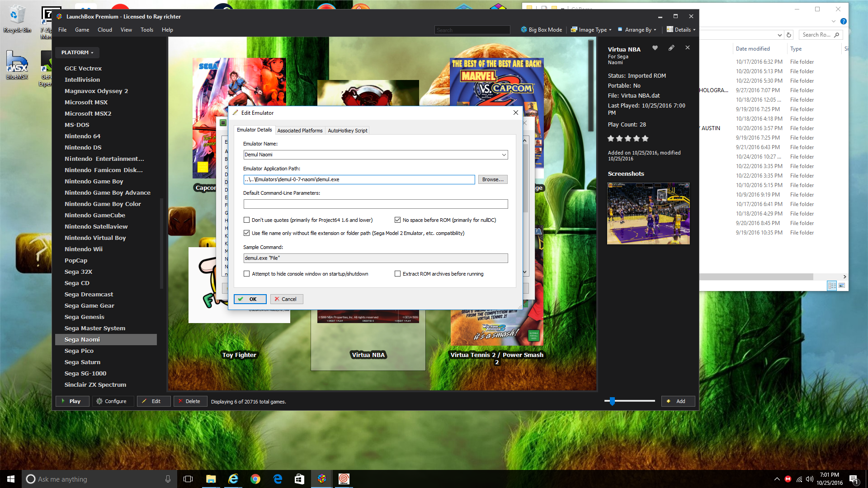Click the Default Command-Line Parameters field
The height and width of the screenshot is (488, 868).
375,204
